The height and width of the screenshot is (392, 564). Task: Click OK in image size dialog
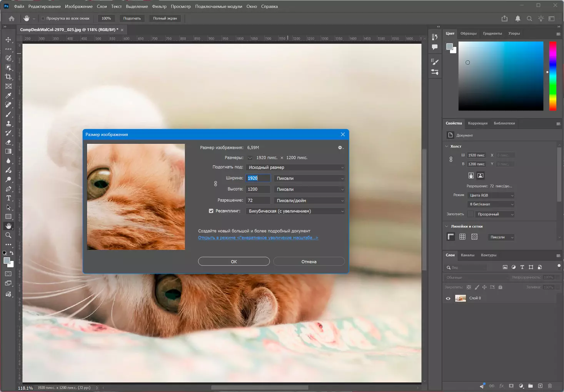coord(234,262)
